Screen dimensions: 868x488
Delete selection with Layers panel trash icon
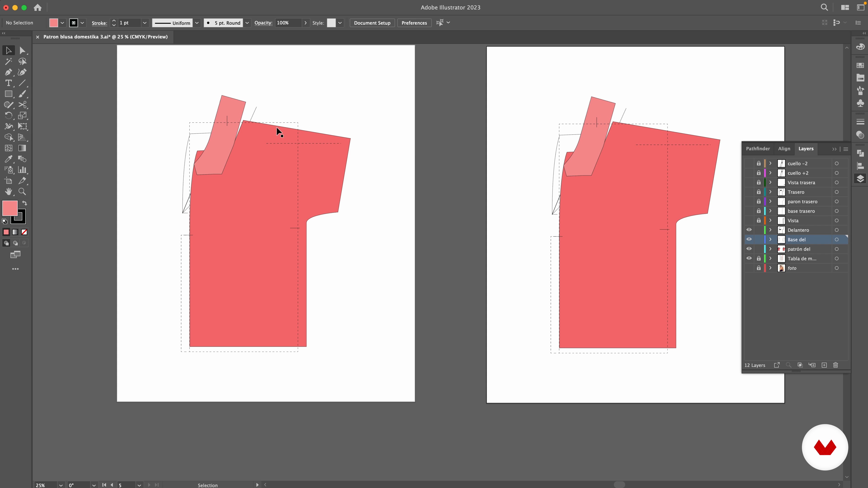(x=836, y=365)
